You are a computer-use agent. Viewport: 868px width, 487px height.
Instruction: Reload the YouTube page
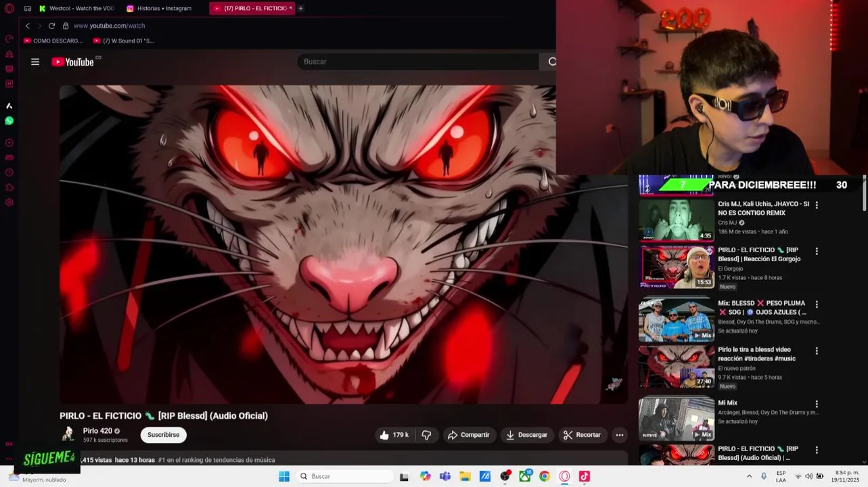point(51,26)
